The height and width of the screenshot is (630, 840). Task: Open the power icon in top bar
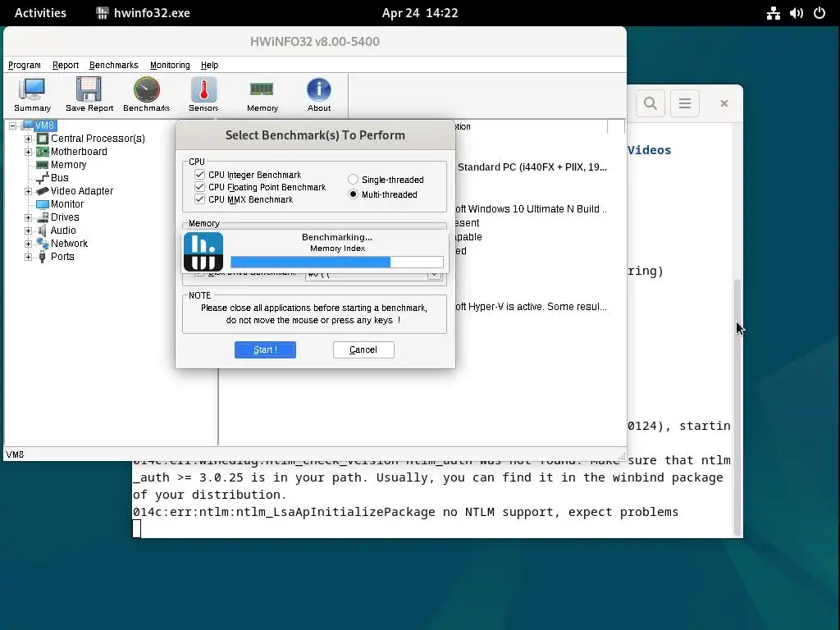click(x=819, y=13)
